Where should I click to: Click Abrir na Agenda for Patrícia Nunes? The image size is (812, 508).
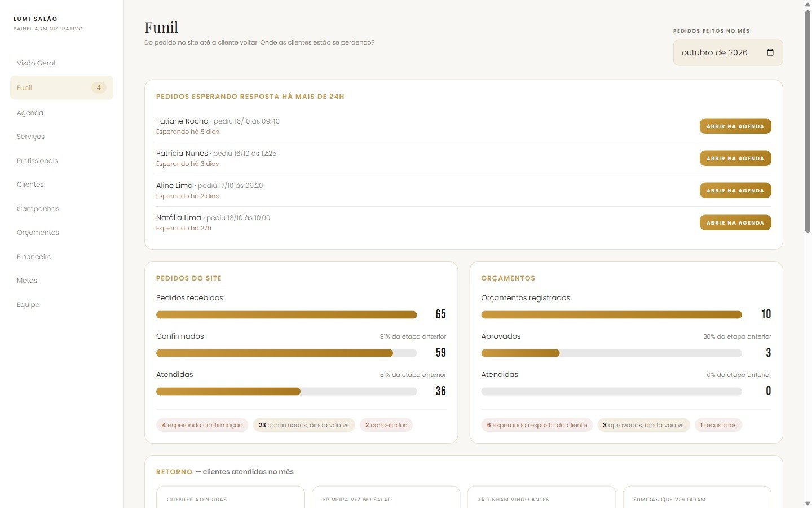point(735,158)
